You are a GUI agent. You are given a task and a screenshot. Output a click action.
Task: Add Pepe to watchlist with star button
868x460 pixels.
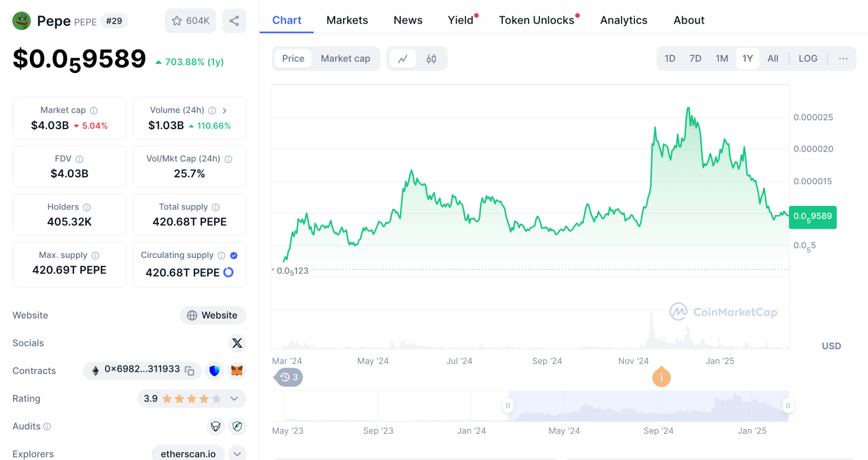pyautogui.click(x=190, y=21)
